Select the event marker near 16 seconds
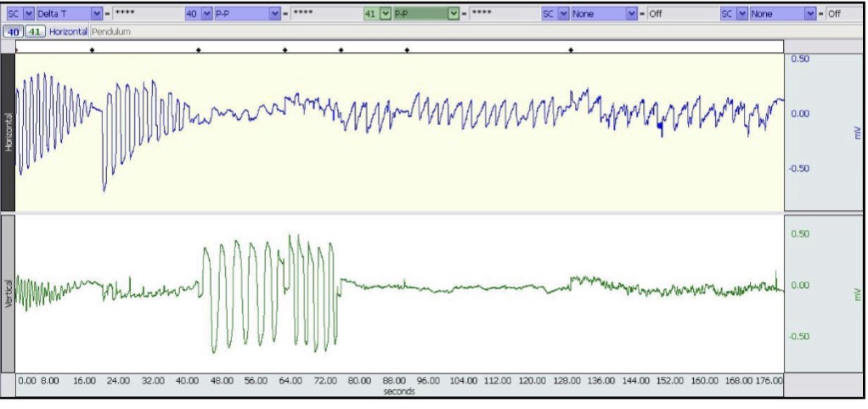Image resolution: width=868 pixels, height=409 pixels. click(92, 50)
